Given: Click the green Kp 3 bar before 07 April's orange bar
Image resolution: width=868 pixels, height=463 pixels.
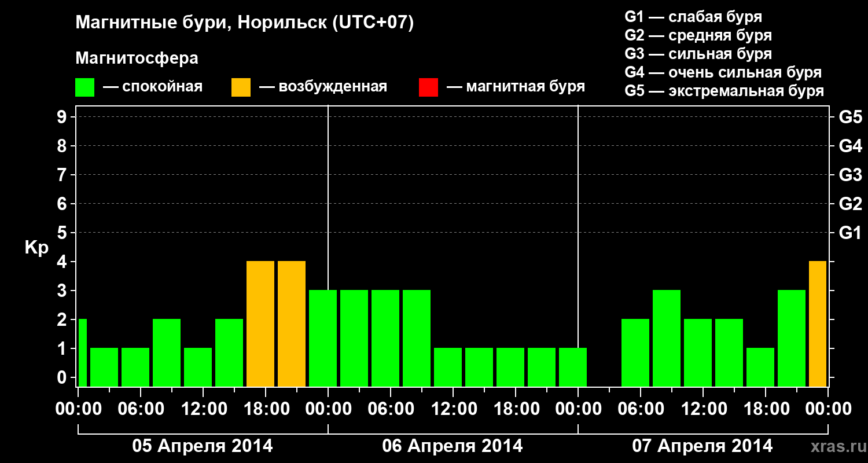Looking at the screenshot, I should click(792, 339).
